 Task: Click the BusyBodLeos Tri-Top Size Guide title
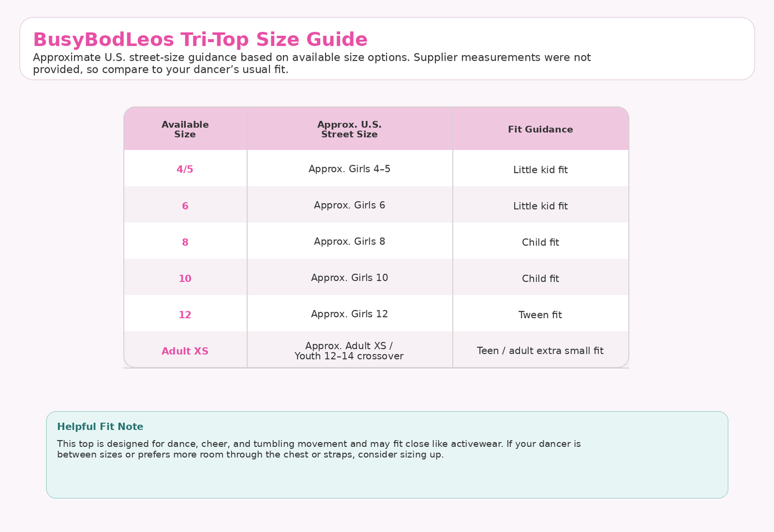tap(200, 40)
